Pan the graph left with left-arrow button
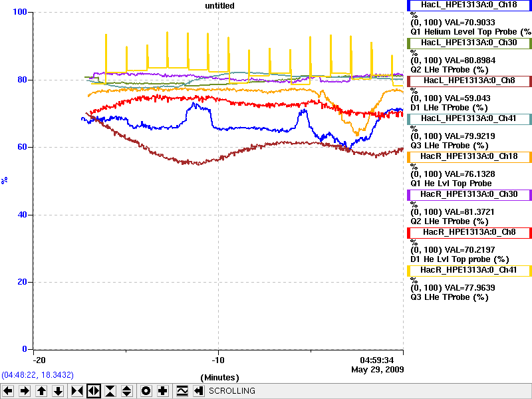The image size is (532, 399). [x=8, y=391]
